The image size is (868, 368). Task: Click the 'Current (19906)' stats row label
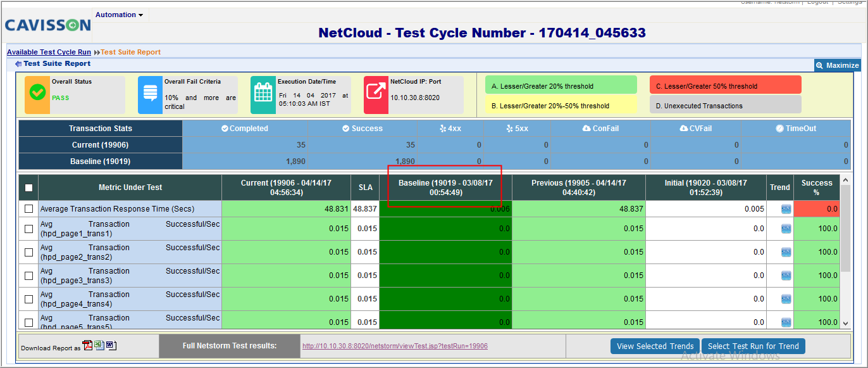pyautogui.click(x=101, y=145)
